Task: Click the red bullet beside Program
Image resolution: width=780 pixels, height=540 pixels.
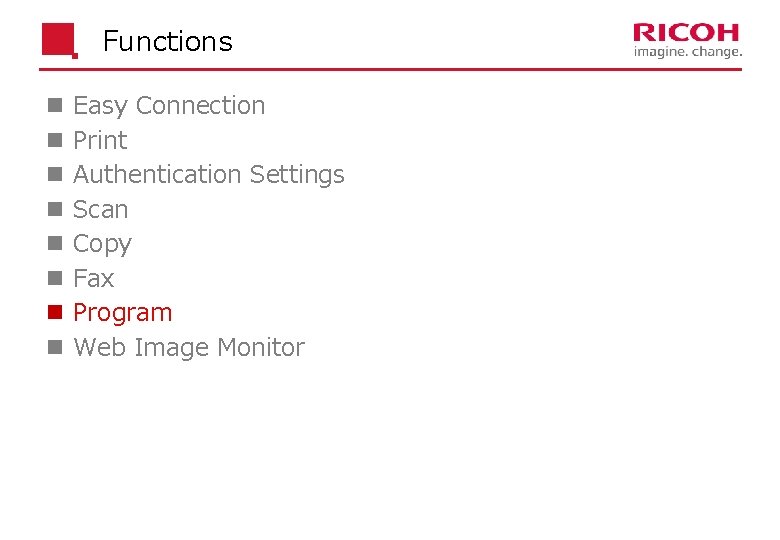Action: (x=55, y=312)
